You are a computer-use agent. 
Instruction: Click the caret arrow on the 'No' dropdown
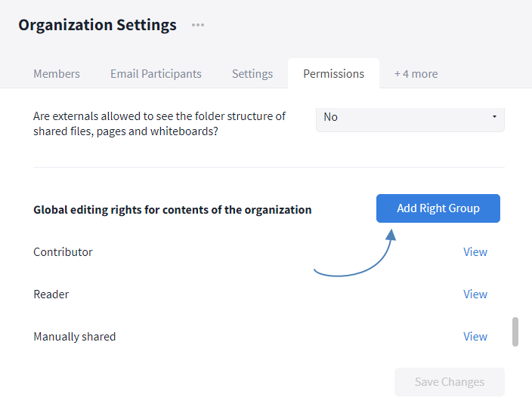tap(494, 117)
